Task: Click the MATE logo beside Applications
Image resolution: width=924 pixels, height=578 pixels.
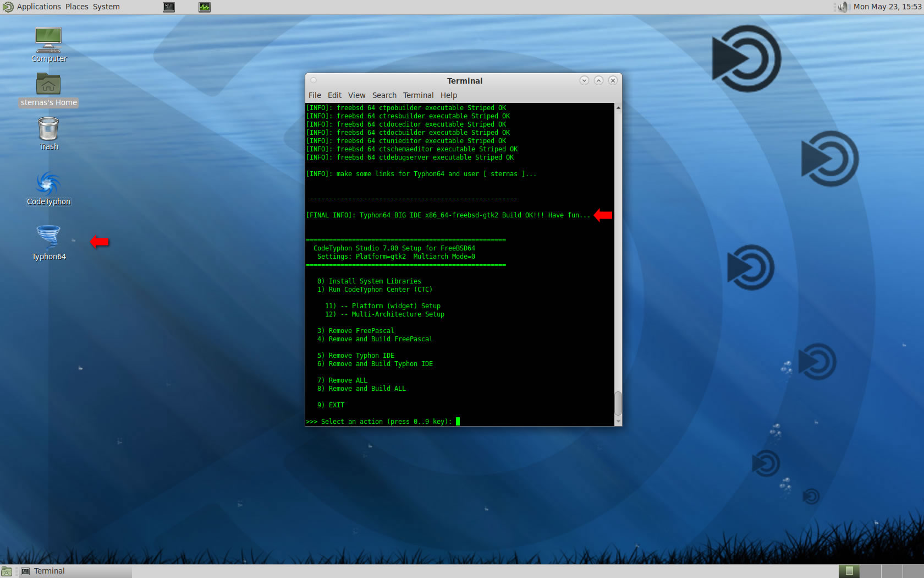Action: [8, 7]
